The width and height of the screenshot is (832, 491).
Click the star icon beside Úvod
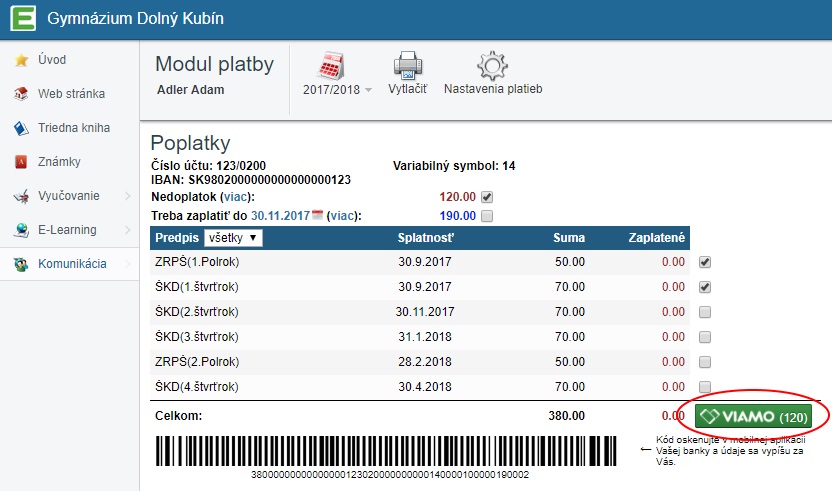[20, 60]
